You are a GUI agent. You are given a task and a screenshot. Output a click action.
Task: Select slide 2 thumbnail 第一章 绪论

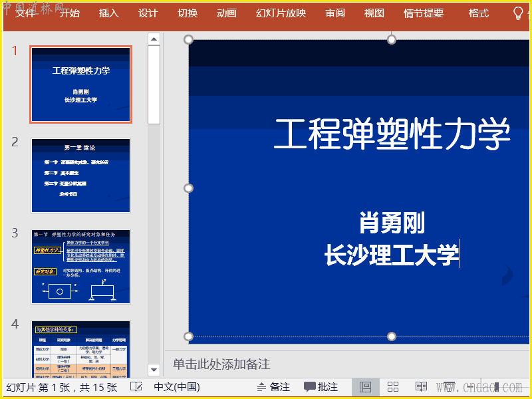(80, 176)
